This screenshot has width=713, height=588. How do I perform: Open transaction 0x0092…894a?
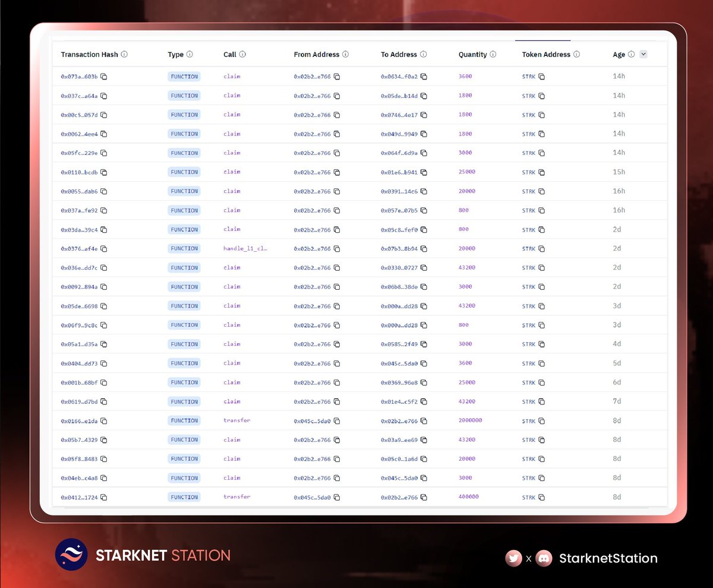click(x=79, y=287)
